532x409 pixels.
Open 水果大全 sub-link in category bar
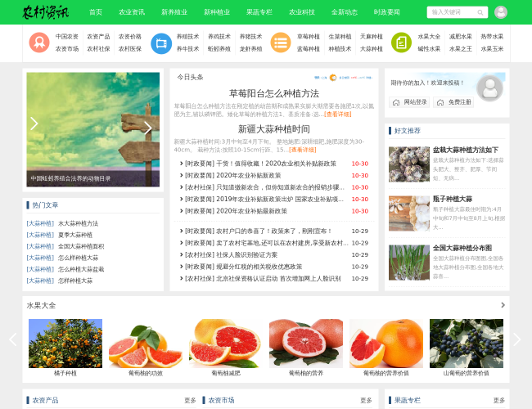pyautogui.click(x=429, y=37)
